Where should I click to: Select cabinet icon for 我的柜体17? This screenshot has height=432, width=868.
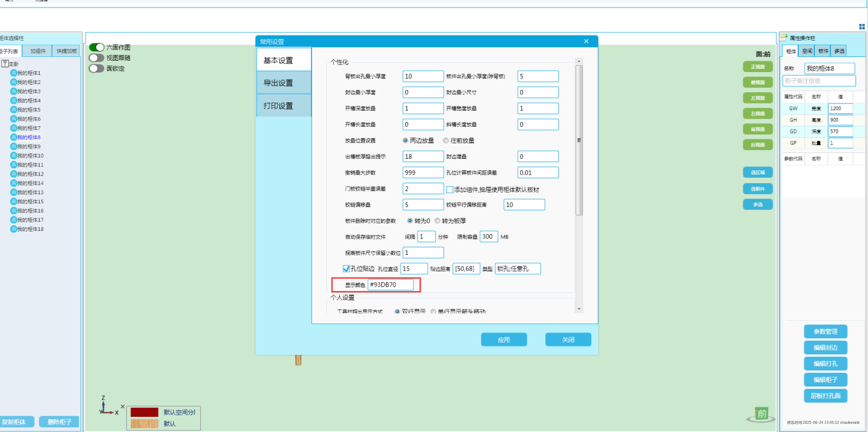coord(14,220)
